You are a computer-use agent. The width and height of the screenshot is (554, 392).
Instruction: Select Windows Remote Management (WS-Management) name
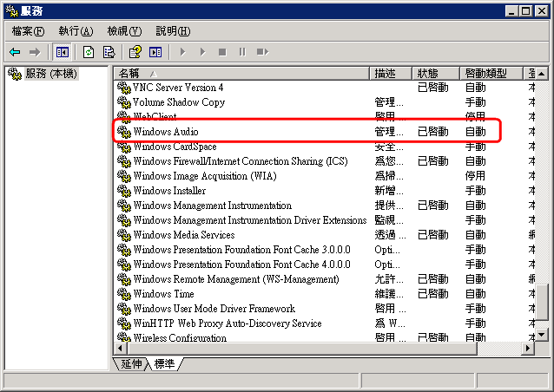(236, 279)
